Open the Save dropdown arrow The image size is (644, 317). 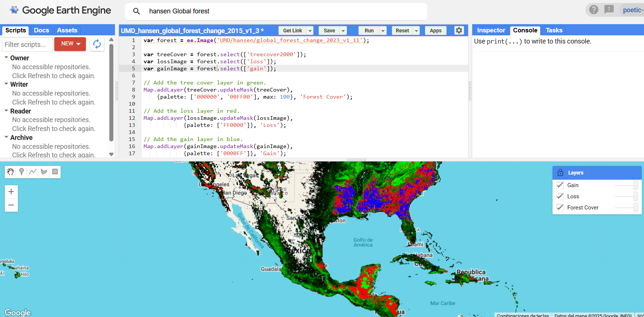click(x=343, y=31)
